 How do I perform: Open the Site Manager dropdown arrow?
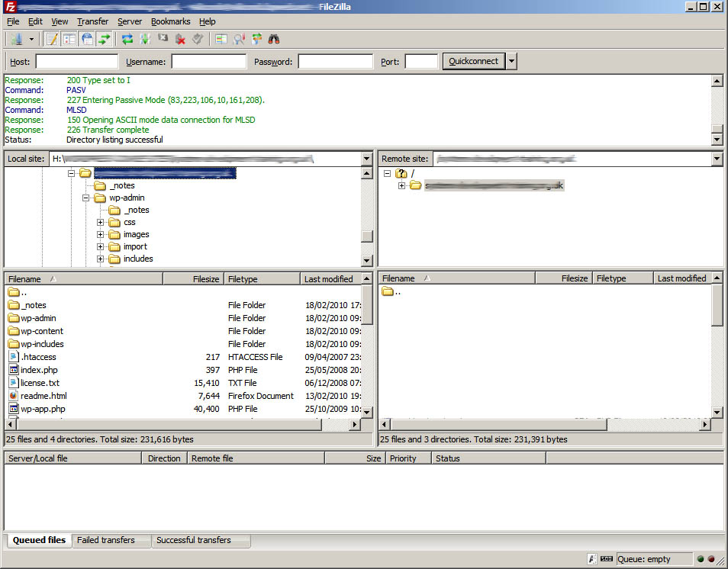31,40
